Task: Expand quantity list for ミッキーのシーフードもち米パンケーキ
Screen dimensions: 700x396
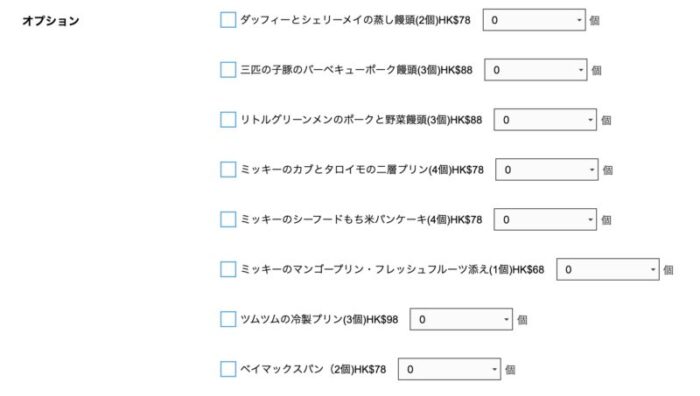Action: (545, 220)
